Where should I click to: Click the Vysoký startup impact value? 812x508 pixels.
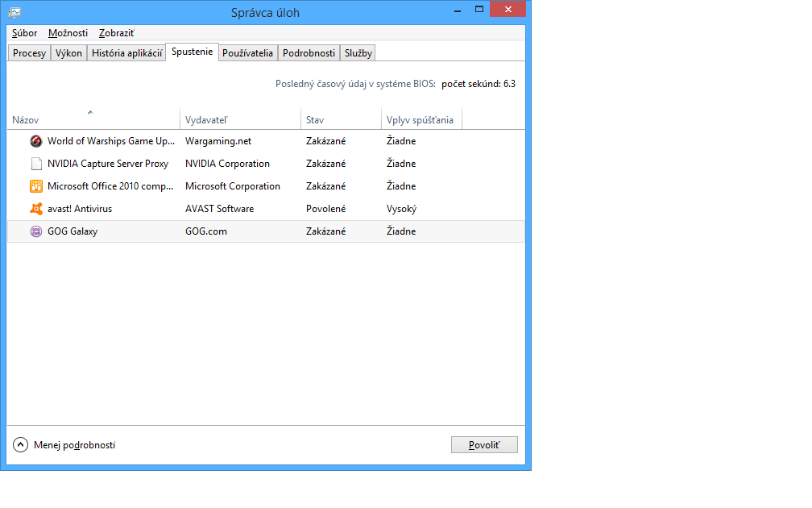tap(401, 209)
